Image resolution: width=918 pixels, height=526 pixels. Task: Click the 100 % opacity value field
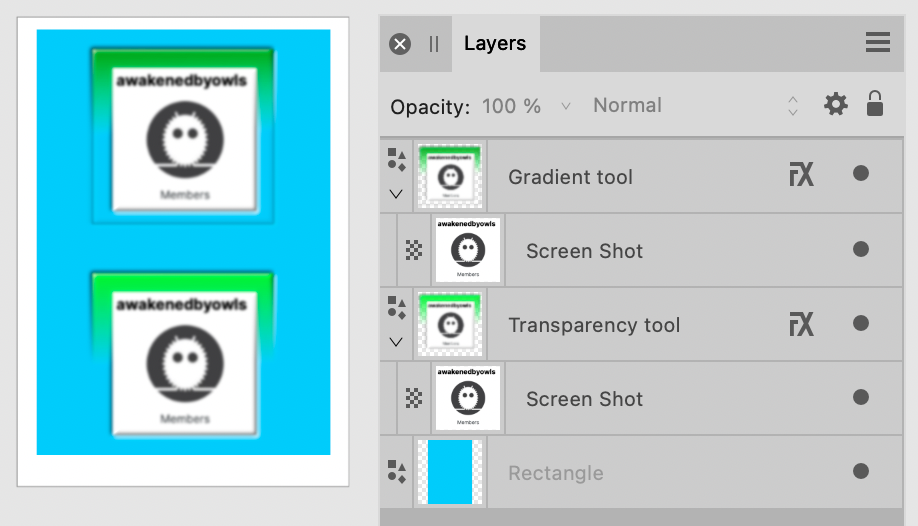[511, 105]
